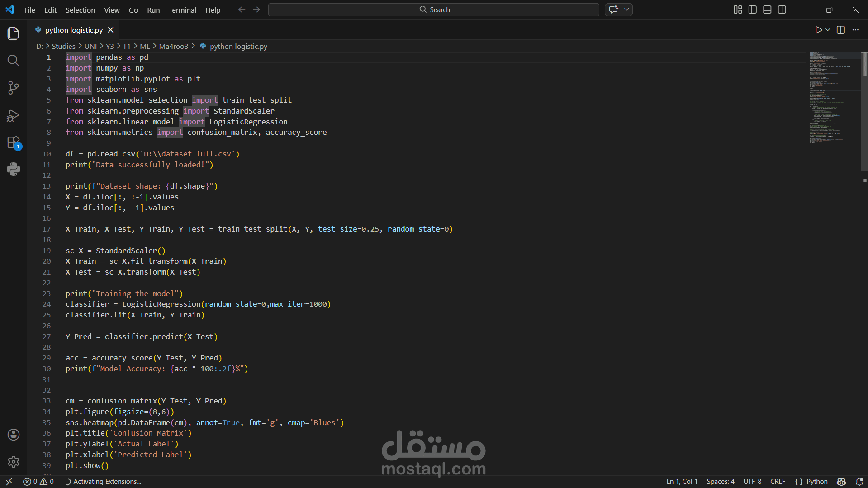Image resolution: width=868 pixels, height=488 pixels.
Task: Open the Copilot status icon in status bar
Action: click(x=841, y=482)
